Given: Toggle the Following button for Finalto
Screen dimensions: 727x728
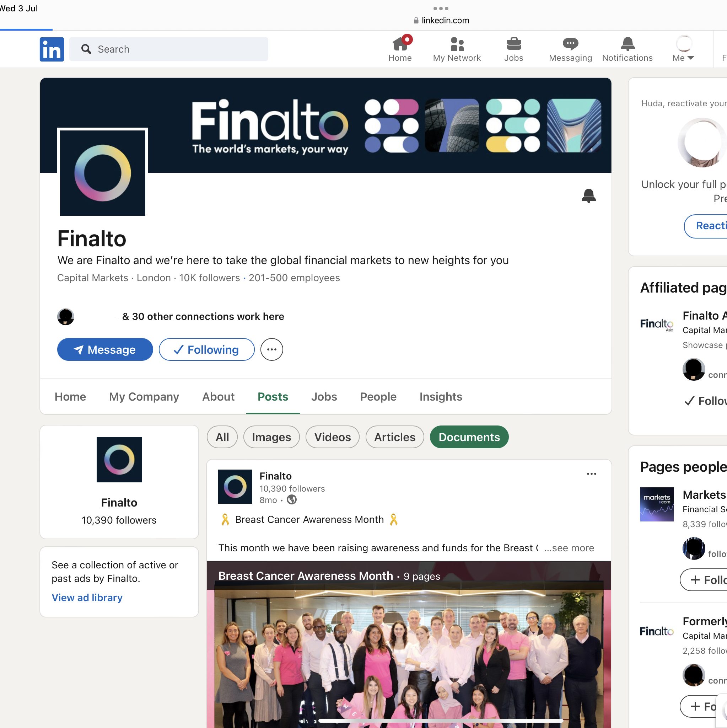Looking at the screenshot, I should pos(206,350).
